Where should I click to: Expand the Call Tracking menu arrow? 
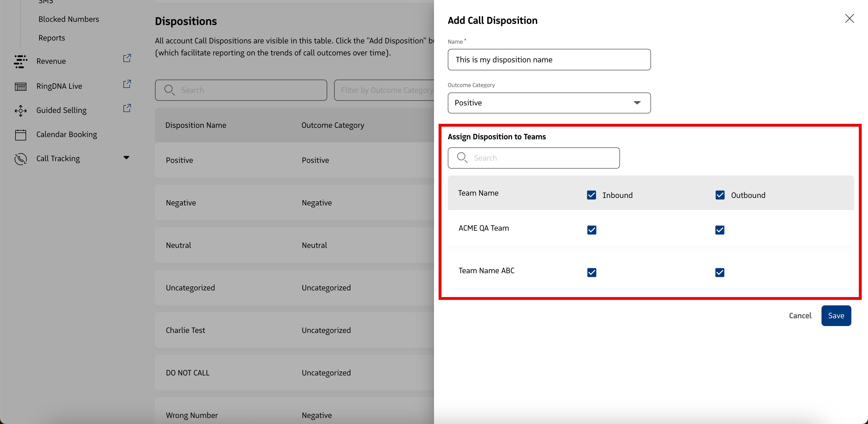point(126,158)
